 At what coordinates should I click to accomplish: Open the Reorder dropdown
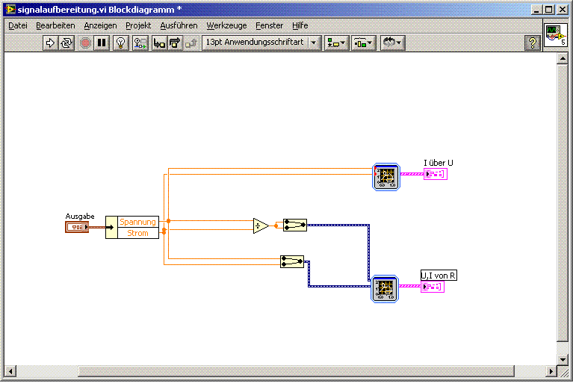coord(393,43)
